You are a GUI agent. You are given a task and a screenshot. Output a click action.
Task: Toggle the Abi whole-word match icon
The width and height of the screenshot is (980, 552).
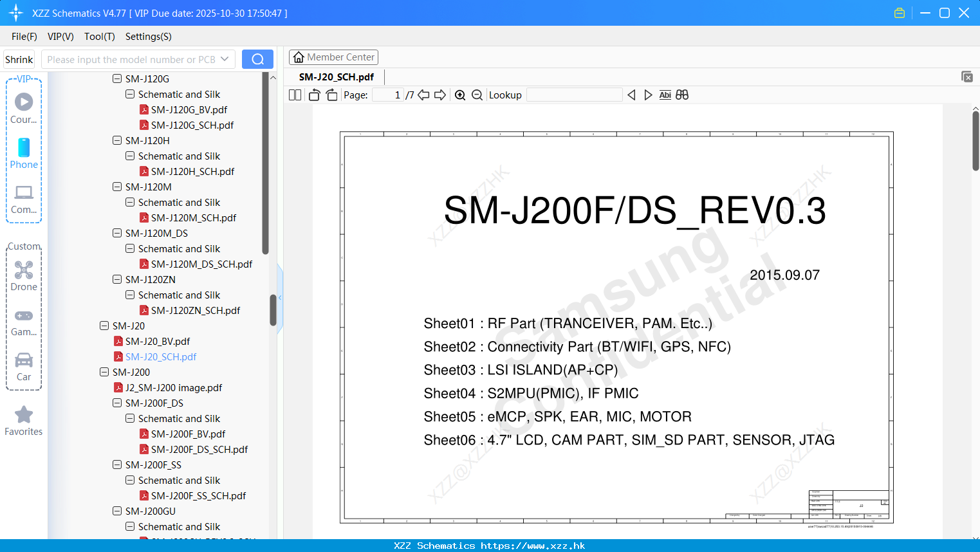665,95
